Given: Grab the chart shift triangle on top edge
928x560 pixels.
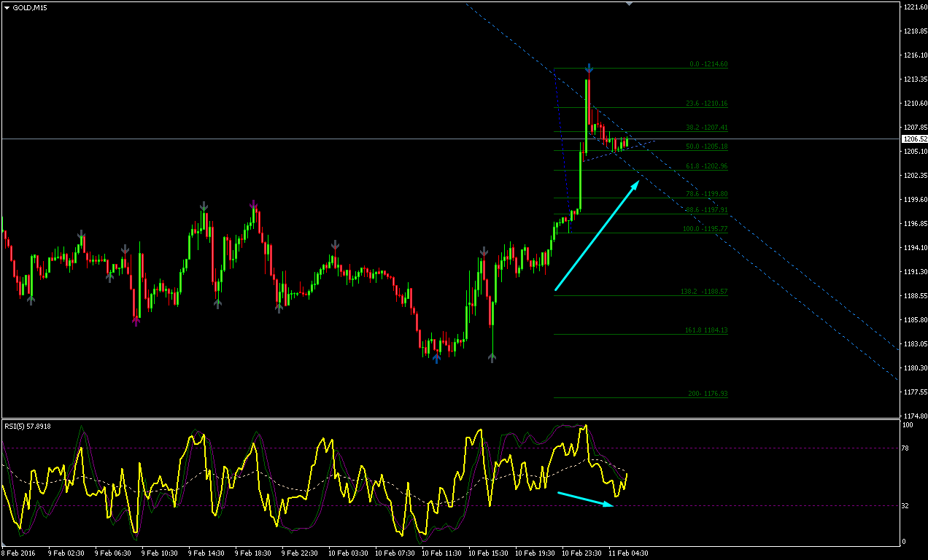Looking at the screenshot, I should [630, 4].
